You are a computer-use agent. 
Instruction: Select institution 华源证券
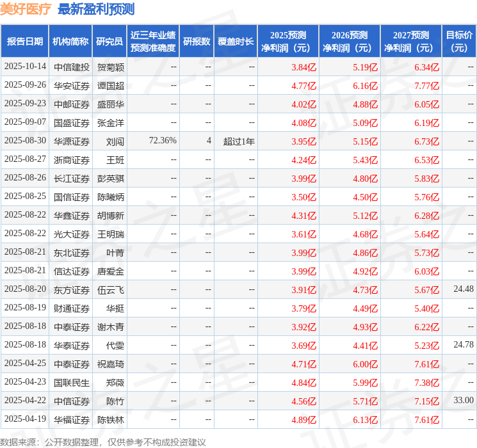pyautogui.click(x=72, y=141)
